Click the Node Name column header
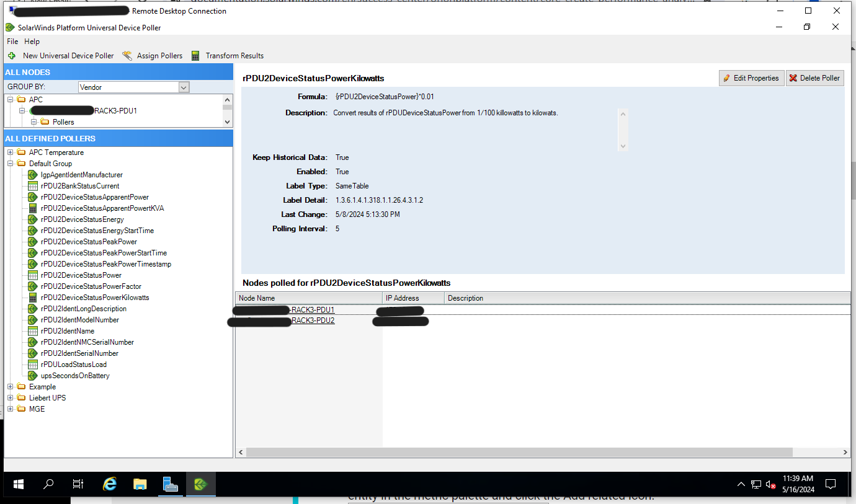 pyautogui.click(x=308, y=298)
